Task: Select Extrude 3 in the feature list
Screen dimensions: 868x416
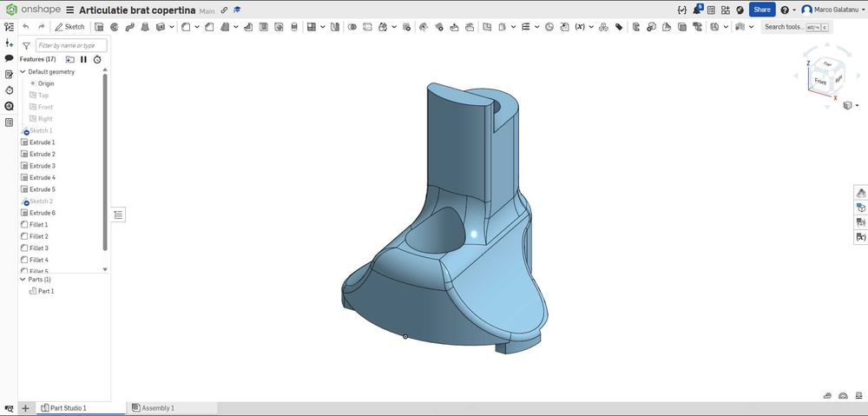Action: coord(42,166)
